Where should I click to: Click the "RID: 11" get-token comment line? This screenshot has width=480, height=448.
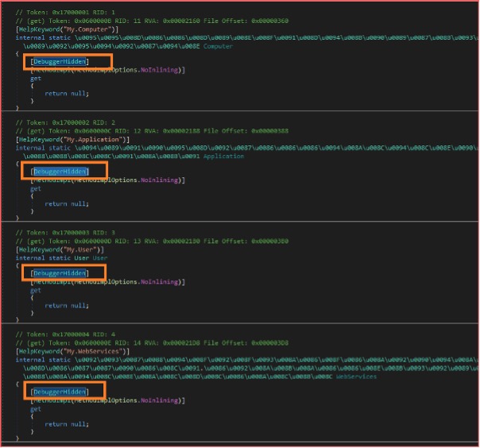pos(152,21)
